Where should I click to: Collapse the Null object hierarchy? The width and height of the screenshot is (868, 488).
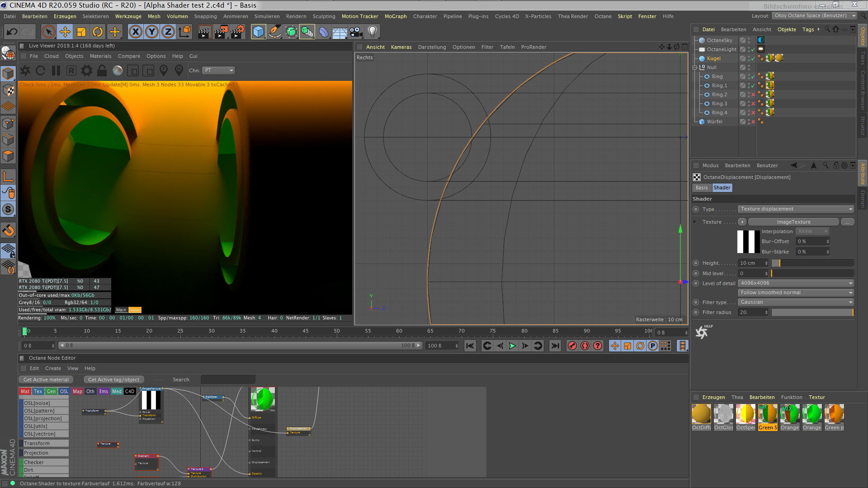tap(695, 67)
